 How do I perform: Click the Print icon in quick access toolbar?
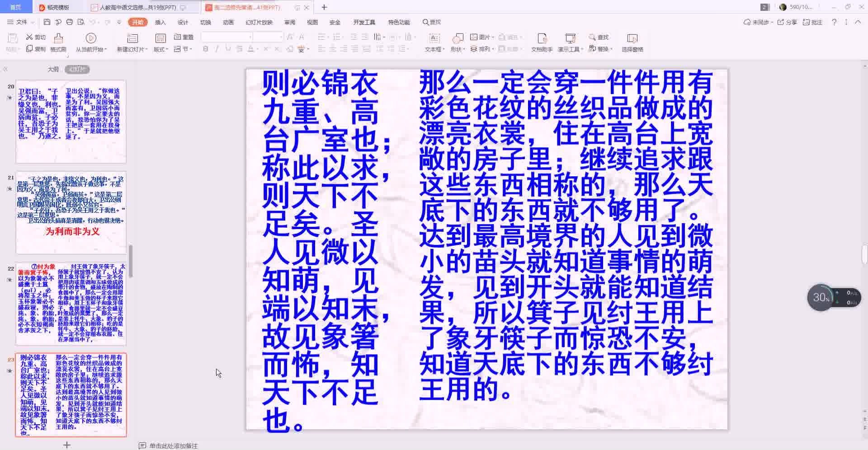[x=69, y=22]
